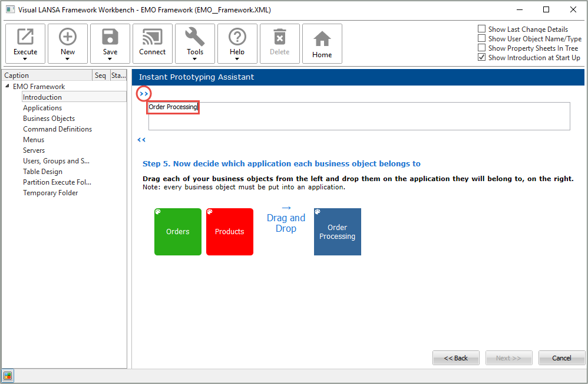
Task: Click the blue Order Processing application tile
Action: 337,232
